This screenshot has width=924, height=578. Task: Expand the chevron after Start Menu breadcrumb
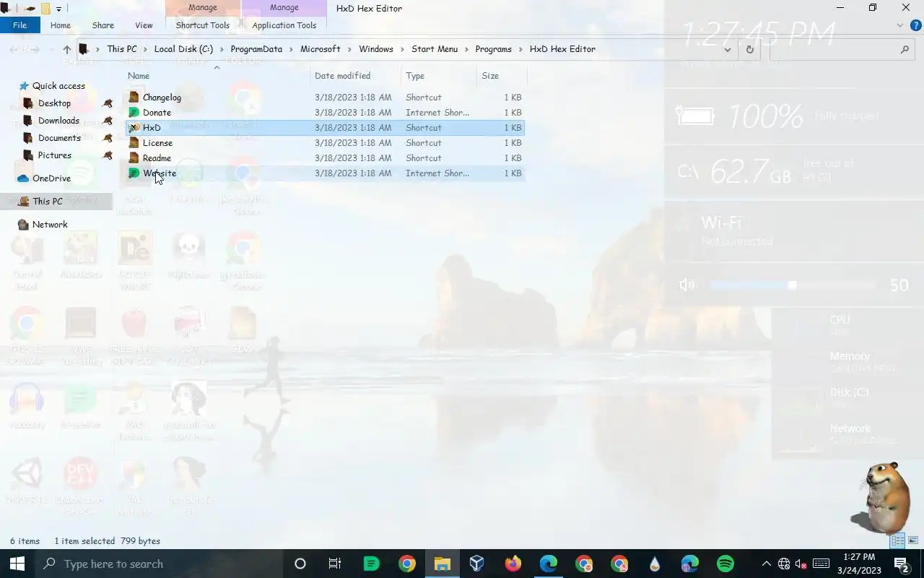point(466,49)
